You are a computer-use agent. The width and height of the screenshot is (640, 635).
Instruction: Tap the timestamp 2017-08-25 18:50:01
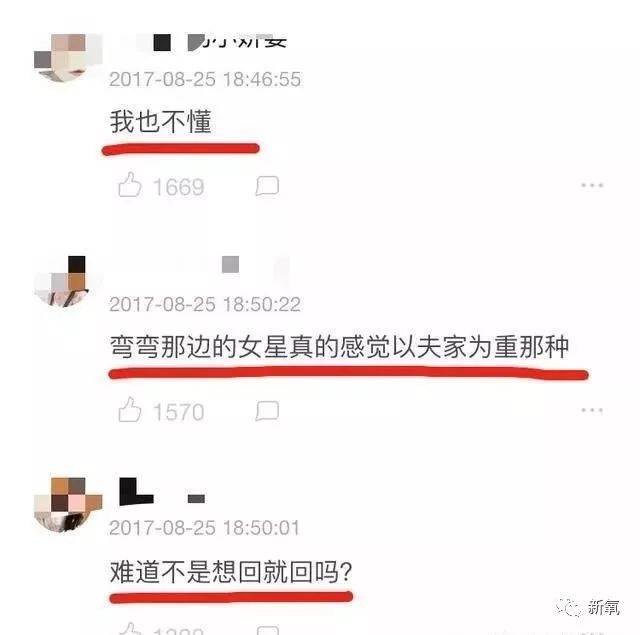pos(204,528)
